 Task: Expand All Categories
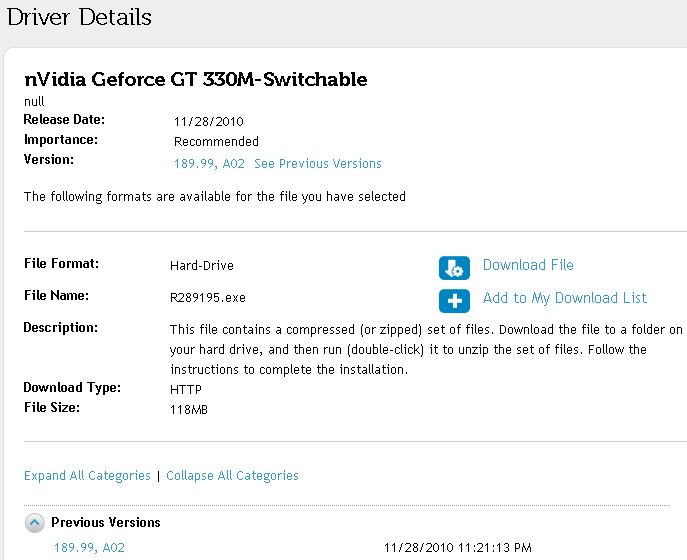87,476
